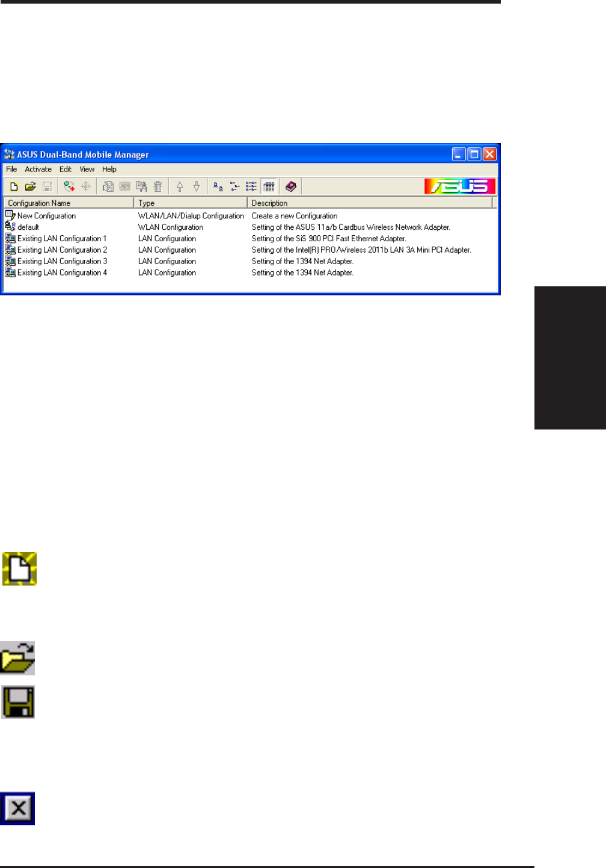
Task: Switch to List view
Action: [251, 186]
